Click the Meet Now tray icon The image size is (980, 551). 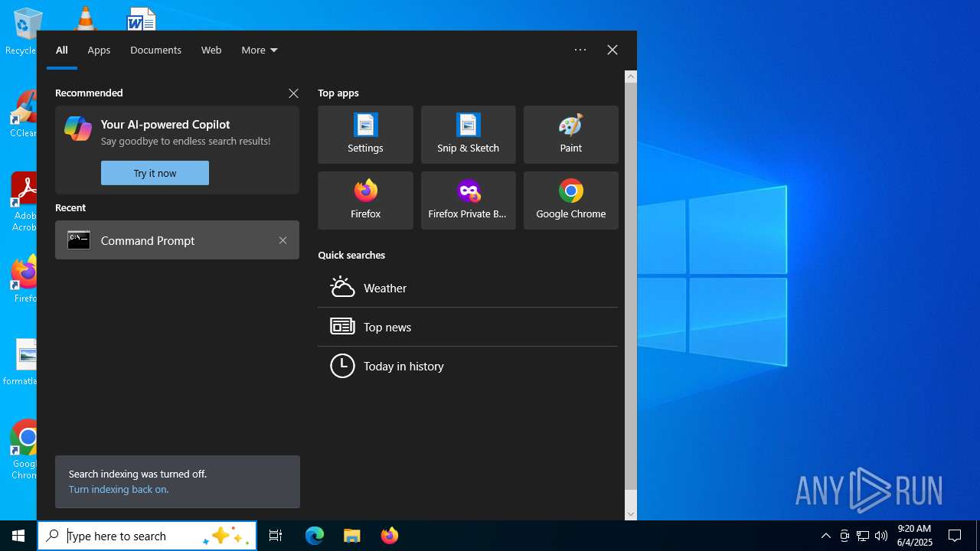[x=844, y=536]
